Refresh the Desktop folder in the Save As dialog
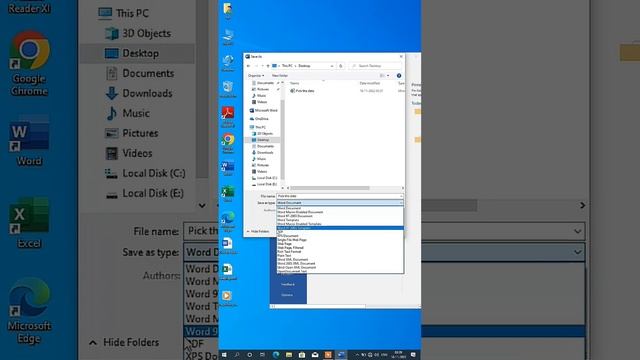640x360 pixels. (341, 66)
